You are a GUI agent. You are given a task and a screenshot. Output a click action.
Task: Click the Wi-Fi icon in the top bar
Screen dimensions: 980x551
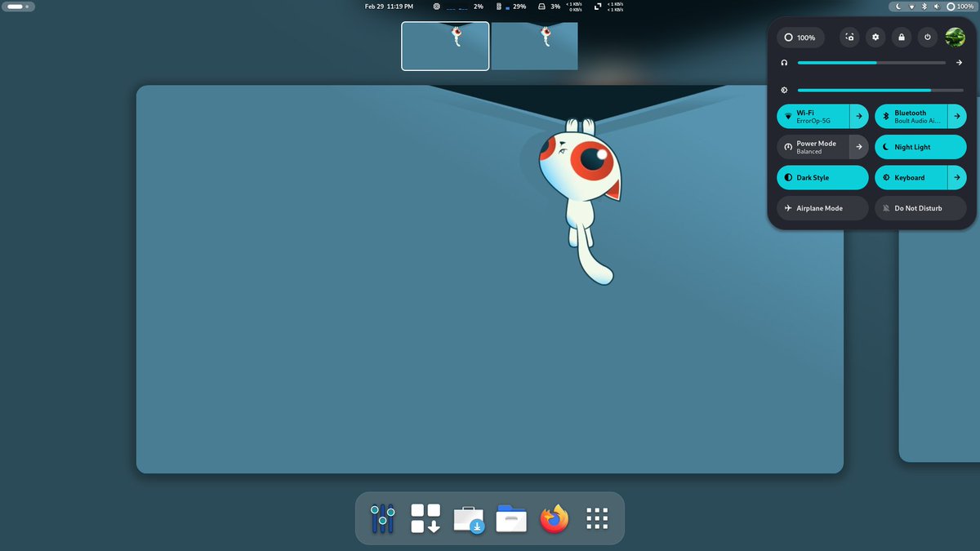(x=911, y=6)
